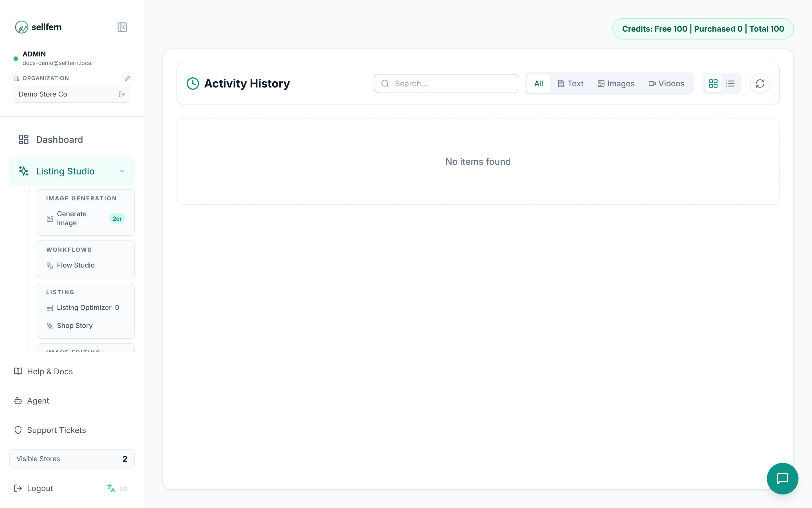Click docs-demo@sellfern.local email
The width and height of the screenshot is (812, 508).
(58, 63)
